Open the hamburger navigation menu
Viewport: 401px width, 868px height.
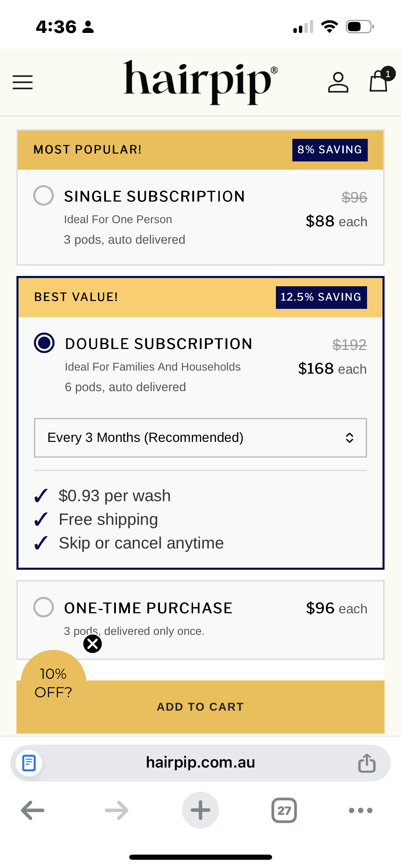pos(23,82)
